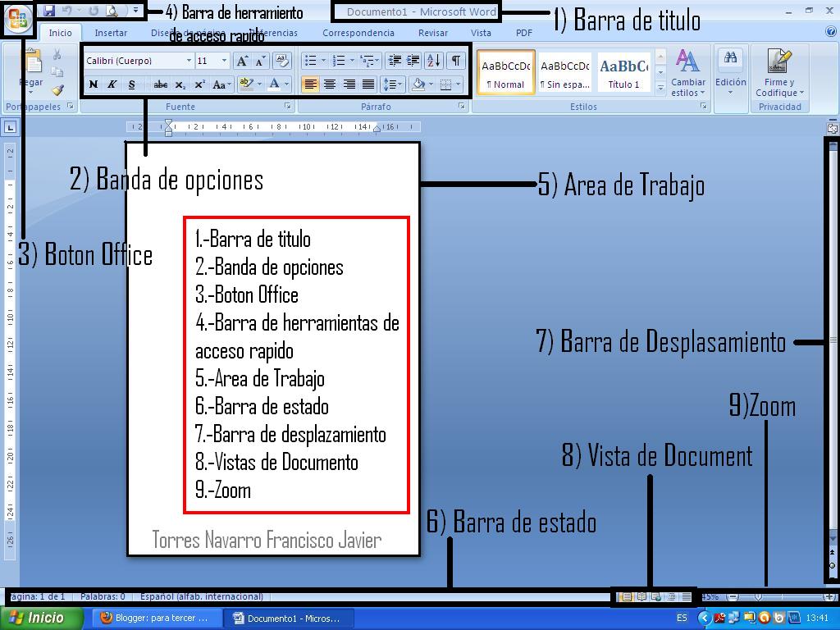Image resolution: width=840 pixels, height=630 pixels.
Task: Click the Grow Font icon
Action: pyautogui.click(x=242, y=59)
